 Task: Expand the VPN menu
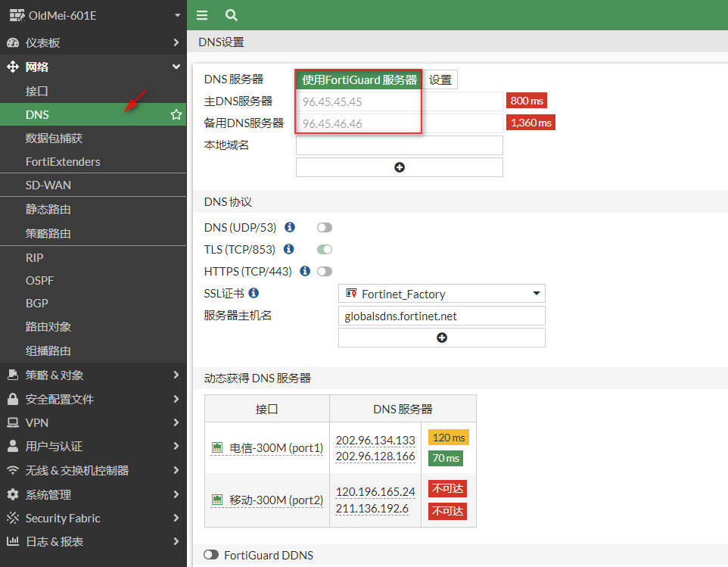93,422
